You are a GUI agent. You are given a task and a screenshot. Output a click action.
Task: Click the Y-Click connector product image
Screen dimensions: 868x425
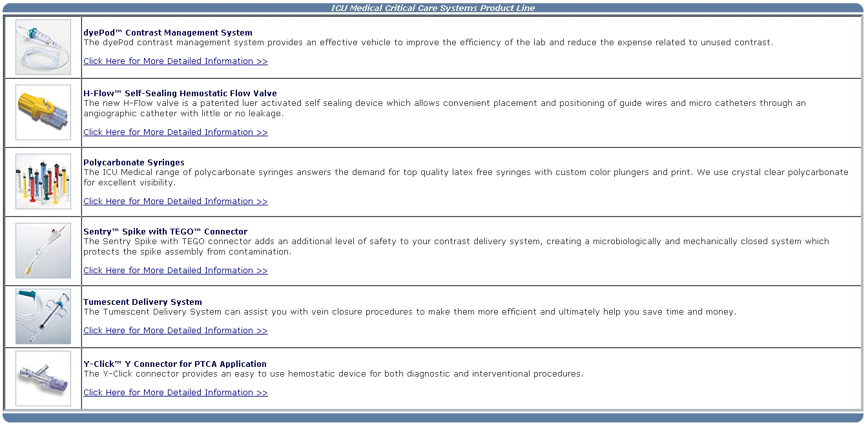[x=43, y=378]
